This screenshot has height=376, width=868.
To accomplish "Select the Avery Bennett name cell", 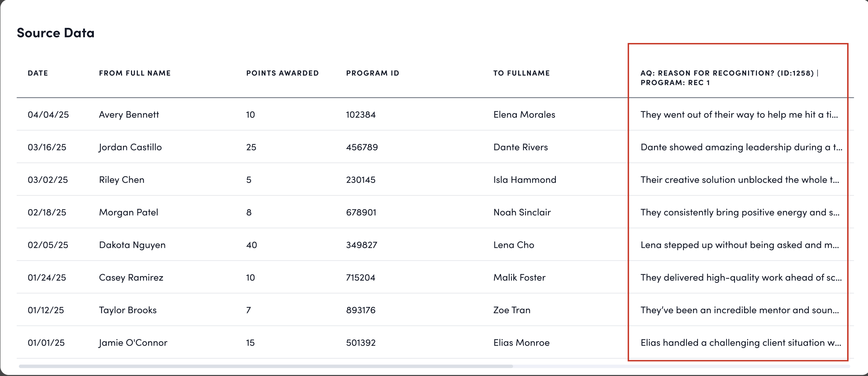I will (129, 114).
